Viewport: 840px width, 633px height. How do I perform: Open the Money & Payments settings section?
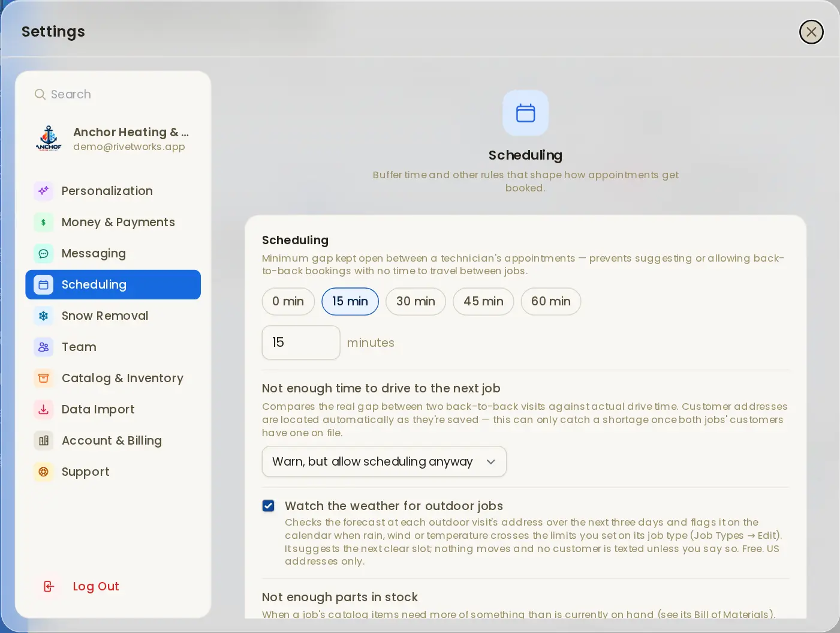point(113,222)
